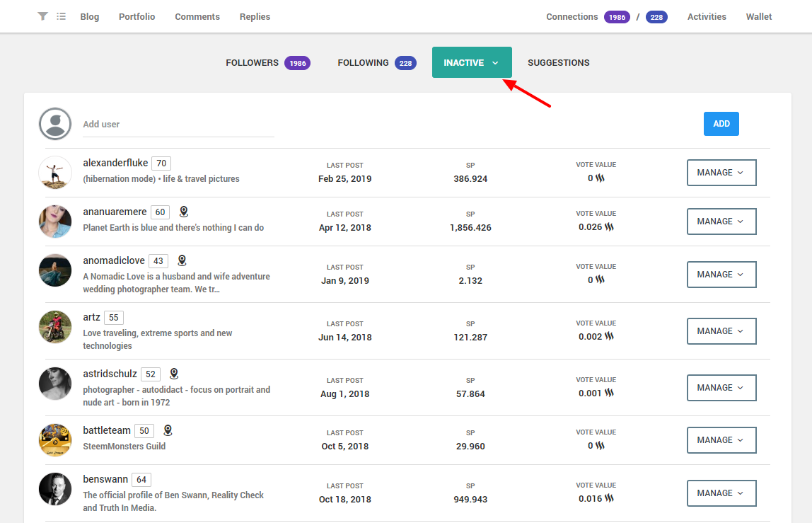Viewport: 812px width, 523px height.
Task: Expand Manage menu for benswann
Action: [721, 493]
